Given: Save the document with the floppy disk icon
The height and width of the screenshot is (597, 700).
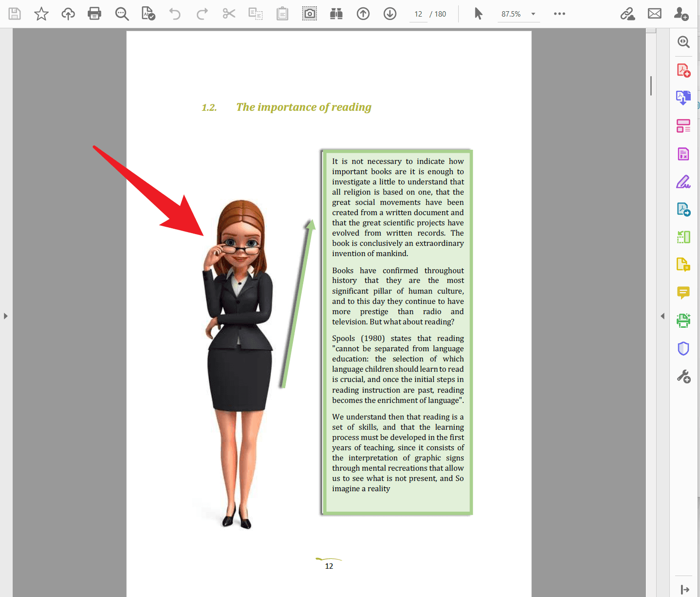Looking at the screenshot, I should click(x=15, y=14).
